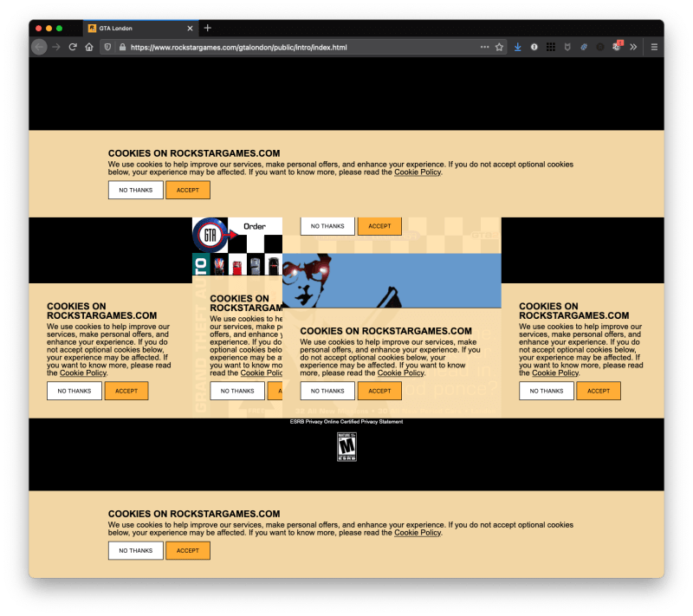Screen dimensions: 693x616
Task: Click the black car thumbnail
Action: [274, 267]
